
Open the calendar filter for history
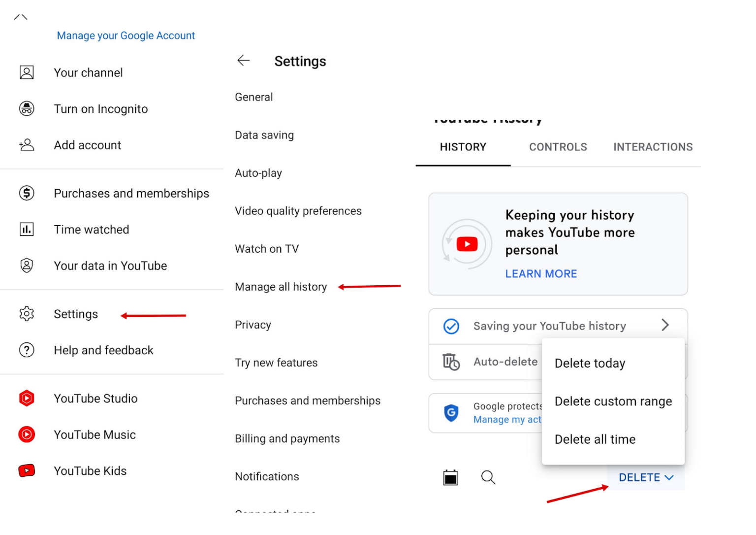[x=451, y=477]
